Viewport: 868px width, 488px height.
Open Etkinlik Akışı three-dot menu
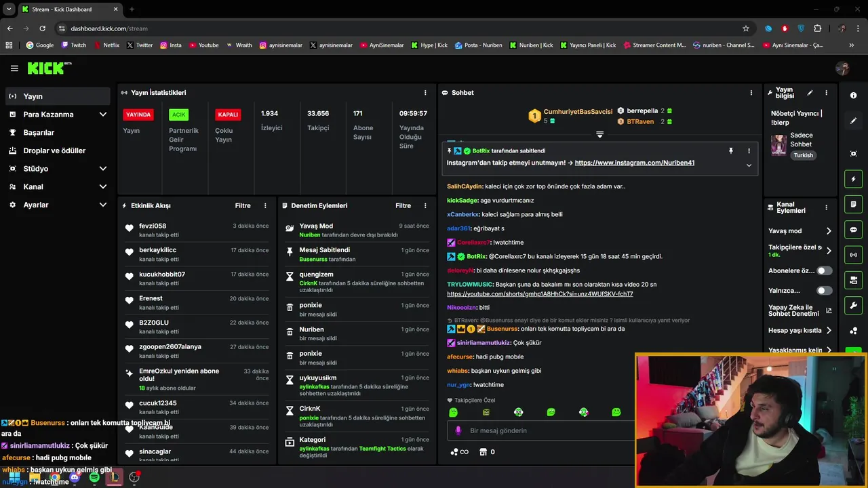pos(265,205)
